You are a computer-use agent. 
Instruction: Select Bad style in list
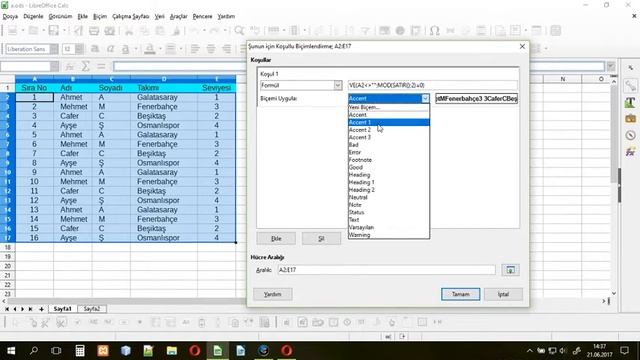[x=389, y=145]
